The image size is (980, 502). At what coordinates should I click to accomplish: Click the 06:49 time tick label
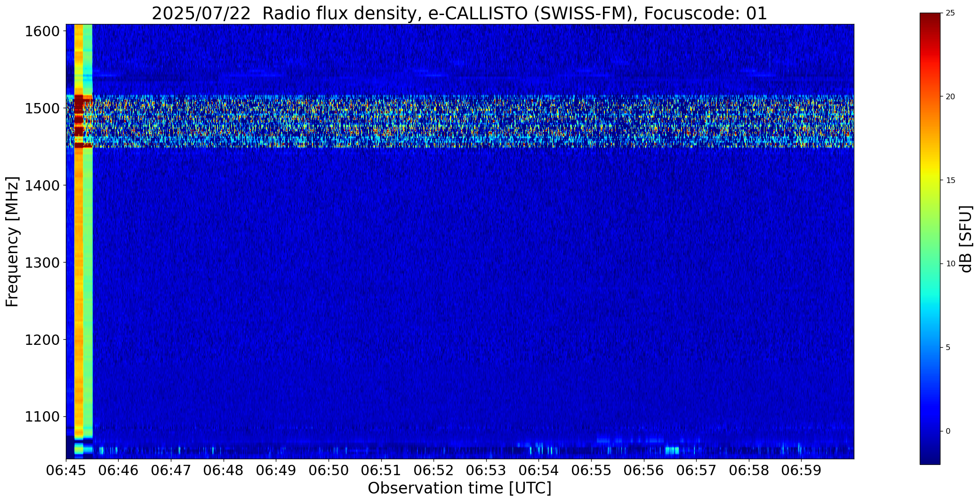point(276,470)
